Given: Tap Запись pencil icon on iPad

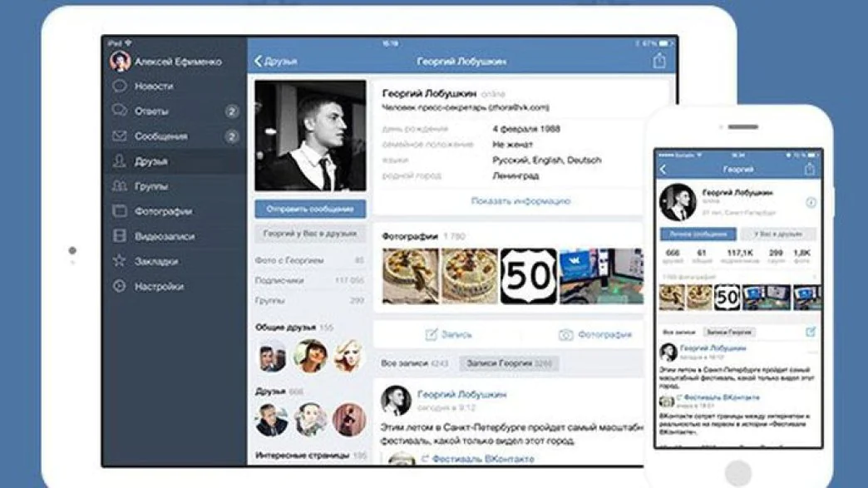Looking at the screenshot, I should pos(432,334).
